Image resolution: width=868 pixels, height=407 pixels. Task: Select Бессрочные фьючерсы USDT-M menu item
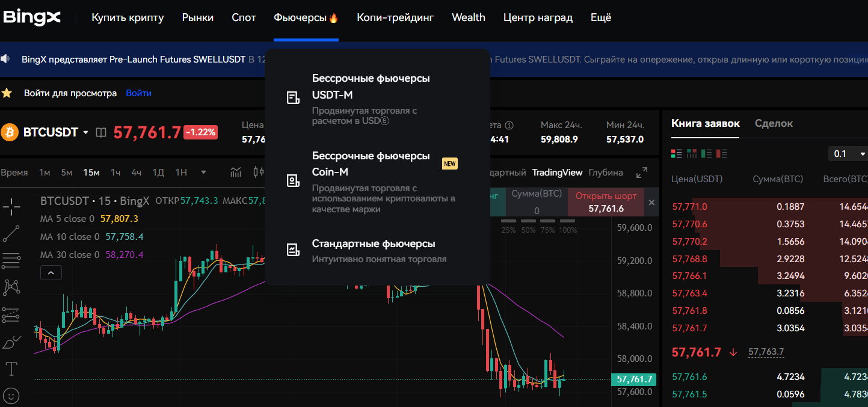371,87
